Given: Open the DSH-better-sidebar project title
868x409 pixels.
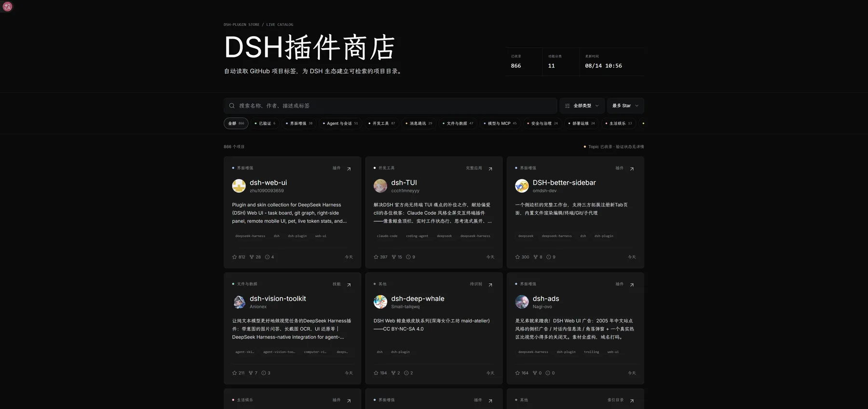Looking at the screenshot, I should [564, 183].
